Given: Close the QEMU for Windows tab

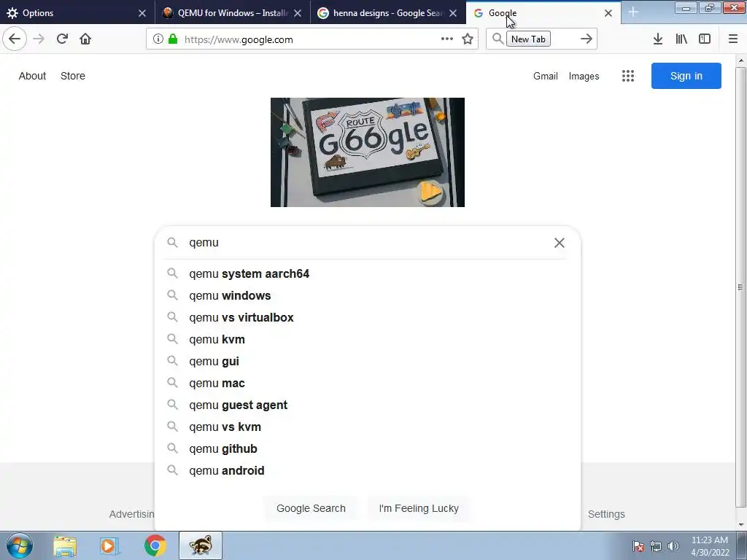Looking at the screenshot, I should [x=298, y=13].
